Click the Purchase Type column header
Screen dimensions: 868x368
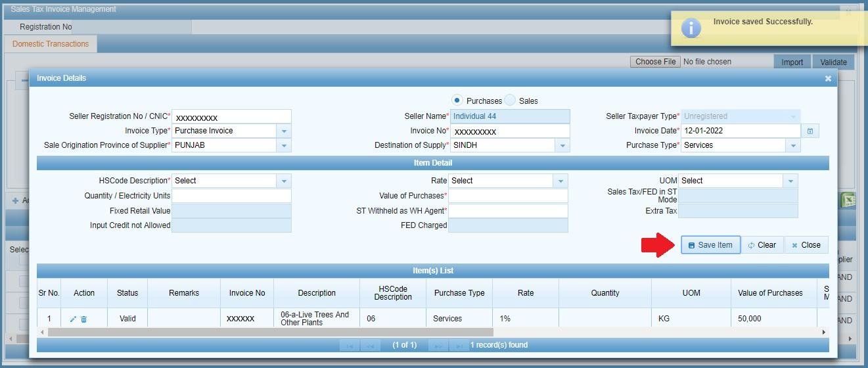[x=459, y=293]
